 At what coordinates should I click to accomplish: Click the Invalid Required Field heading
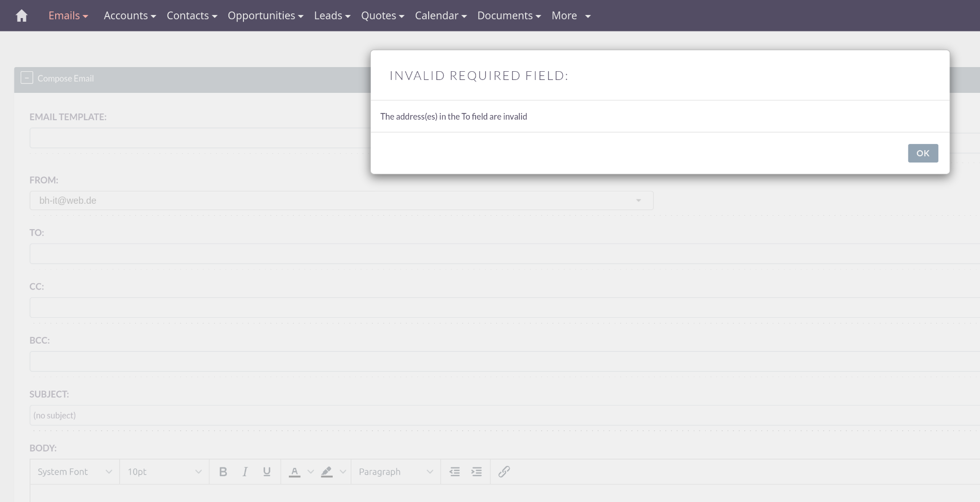click(479, 76)
